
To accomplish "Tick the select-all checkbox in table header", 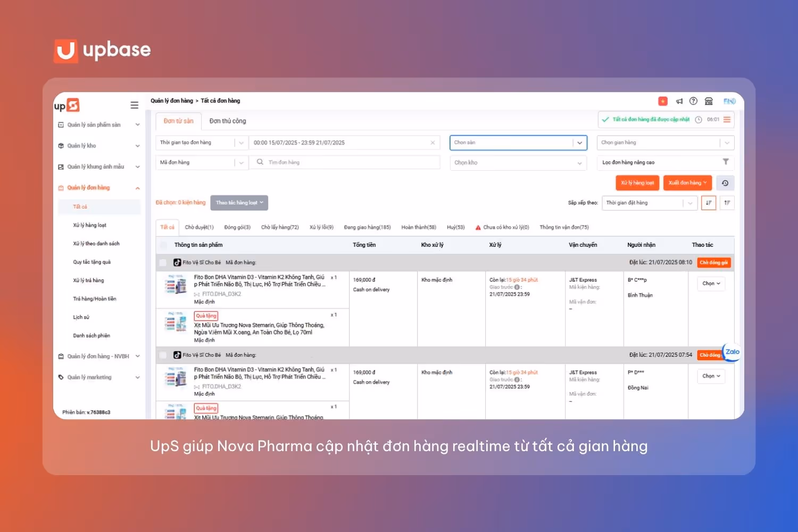I will [163, 245].
